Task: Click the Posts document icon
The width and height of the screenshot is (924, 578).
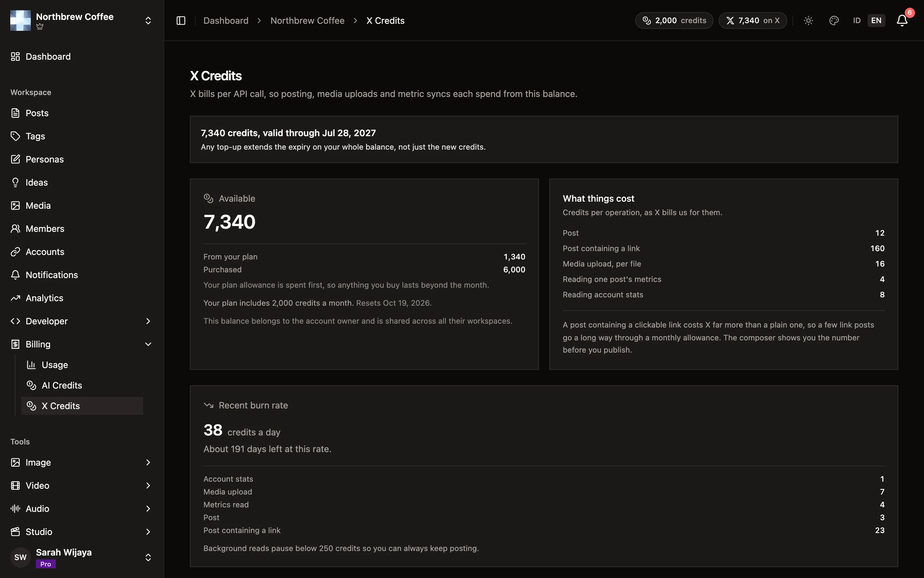Action: pyautogui.click(x=15, y=113)
